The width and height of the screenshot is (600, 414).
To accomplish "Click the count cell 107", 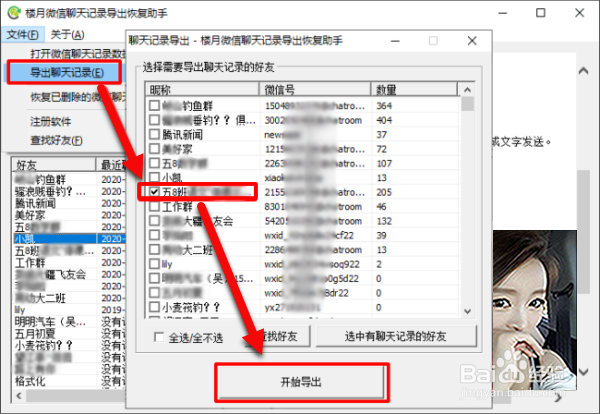I will pos(384,164).
